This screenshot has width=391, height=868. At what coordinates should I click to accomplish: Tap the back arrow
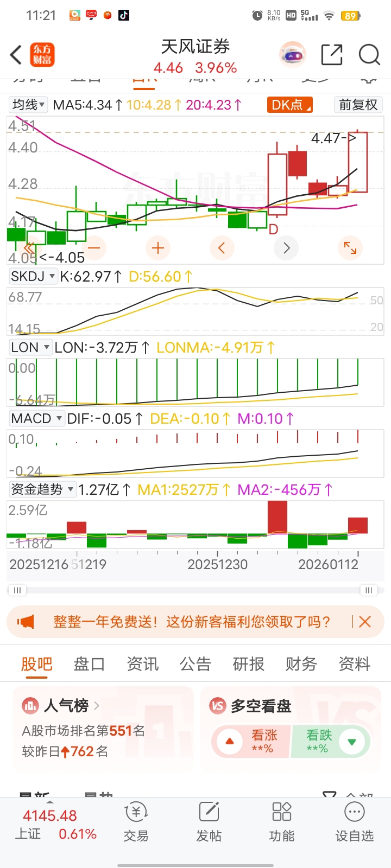point(16,55)
